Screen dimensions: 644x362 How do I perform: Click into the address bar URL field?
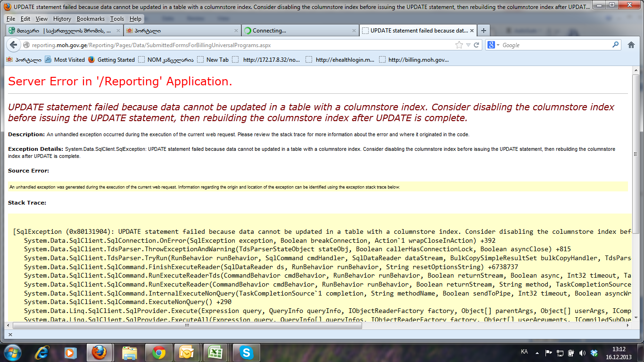pos(236,45)
